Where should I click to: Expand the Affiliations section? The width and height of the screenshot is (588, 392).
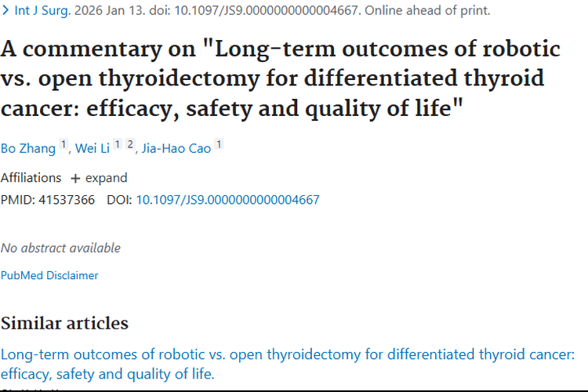click(99, 178)
